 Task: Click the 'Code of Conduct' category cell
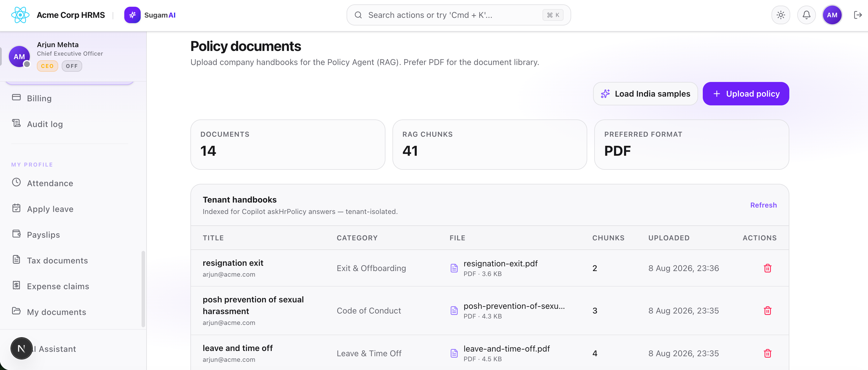coord(368,311)
